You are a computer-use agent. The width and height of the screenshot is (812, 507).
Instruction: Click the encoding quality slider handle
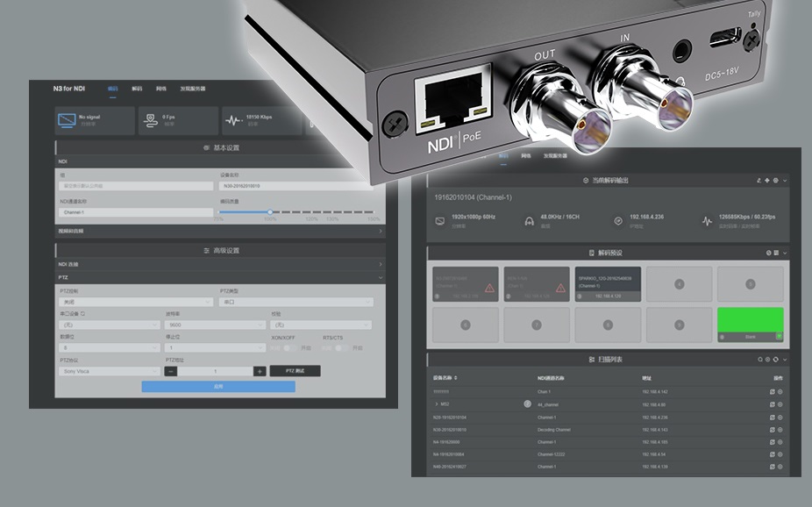point(270,211)
